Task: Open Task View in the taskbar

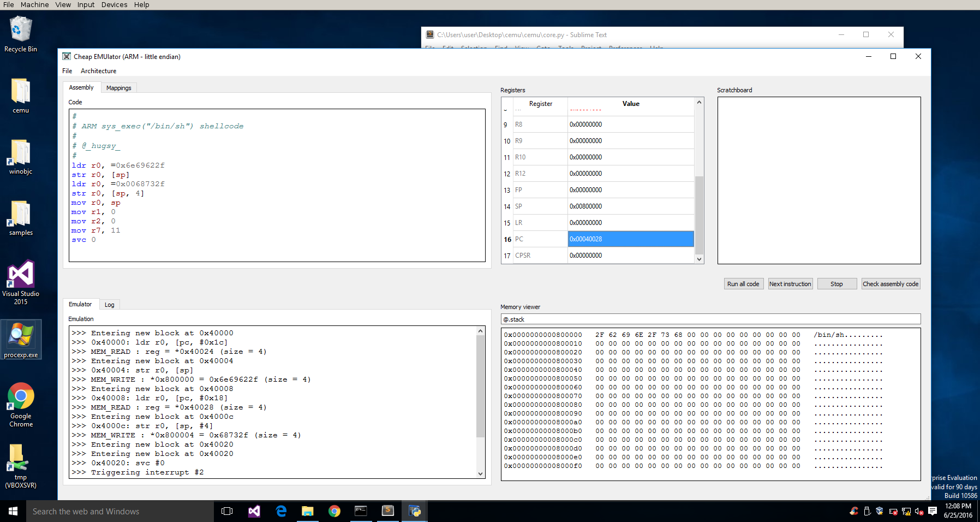Action: 227,511
